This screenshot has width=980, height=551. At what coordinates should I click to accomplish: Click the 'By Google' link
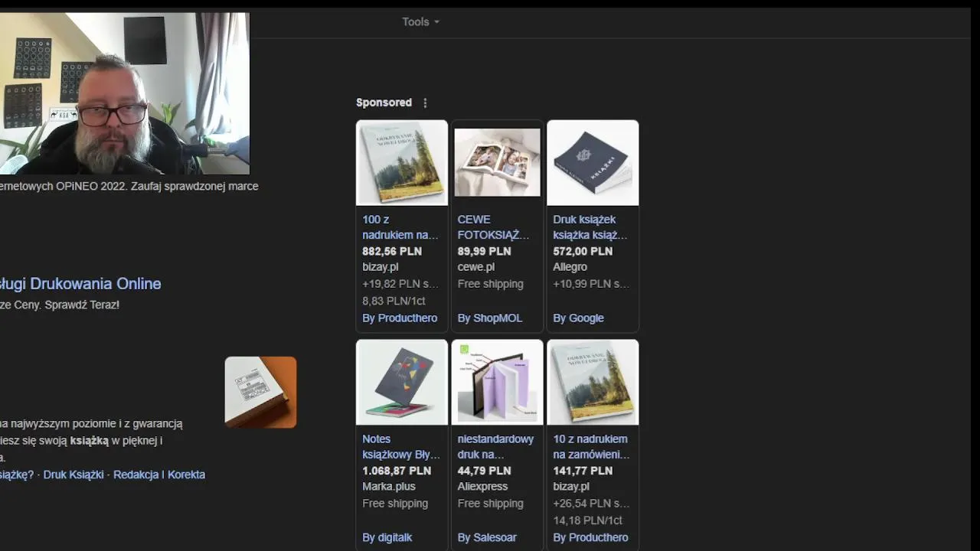(578, 318)
